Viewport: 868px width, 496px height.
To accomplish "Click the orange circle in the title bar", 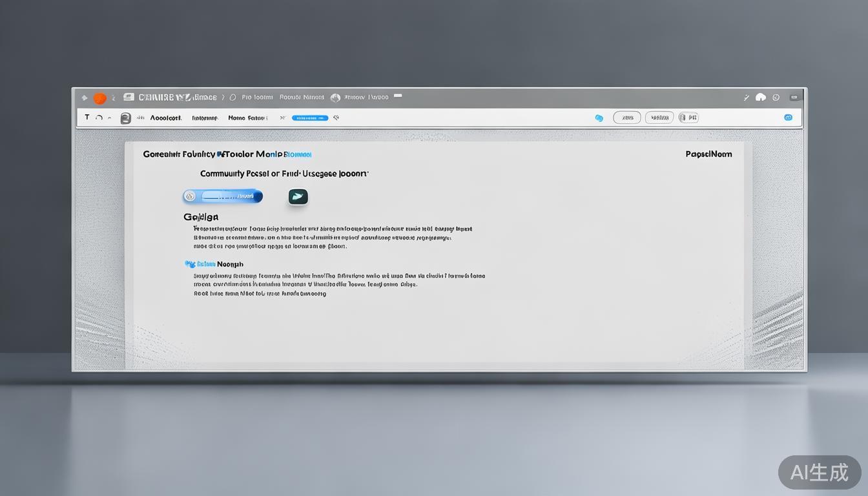I will click(x=99, y=98).
